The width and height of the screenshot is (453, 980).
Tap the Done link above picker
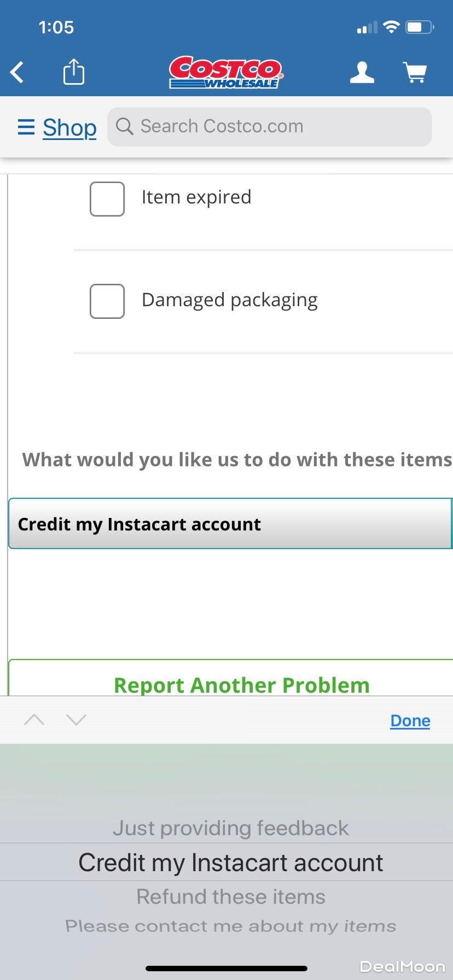click(x=410, y=721)
